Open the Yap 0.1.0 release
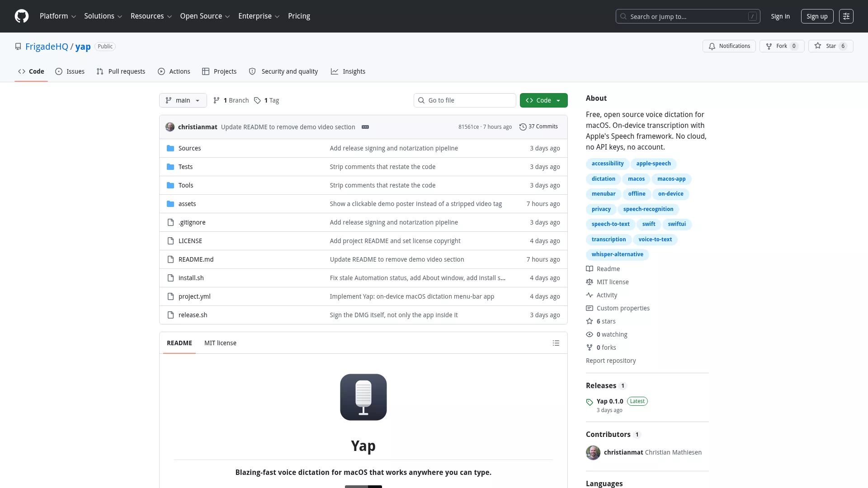The height and width of the screenshot is (488, 868). click(x=610, y=401)
